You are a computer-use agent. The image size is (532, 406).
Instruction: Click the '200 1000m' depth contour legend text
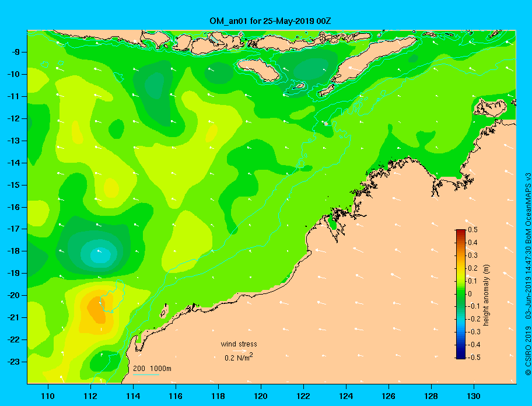[x=152, y=368]
